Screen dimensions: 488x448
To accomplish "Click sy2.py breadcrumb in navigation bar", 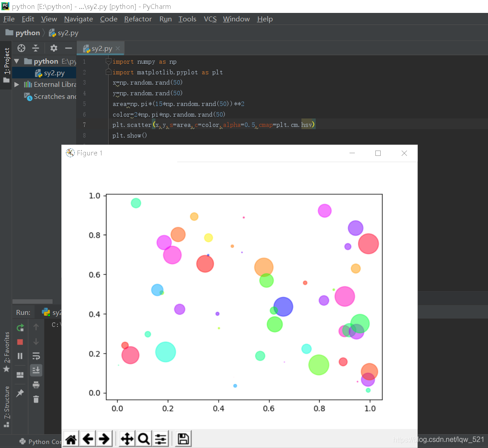I will 64,33.
